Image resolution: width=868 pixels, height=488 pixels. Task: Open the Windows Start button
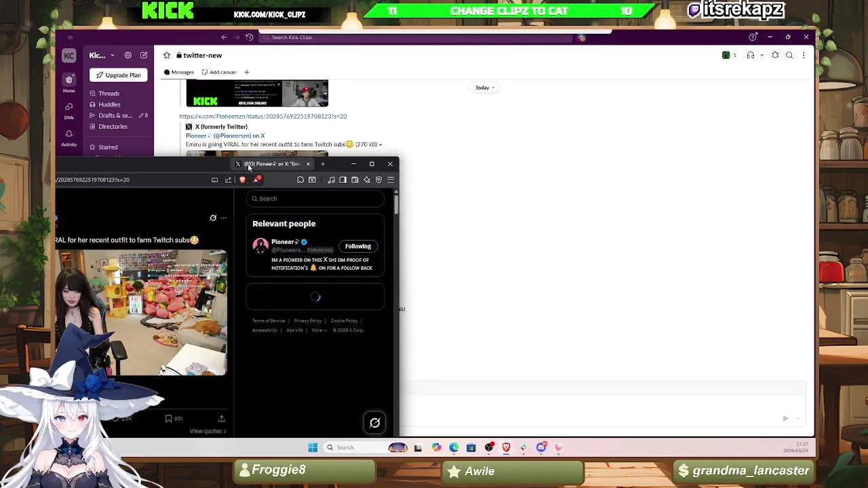[313, 447]
